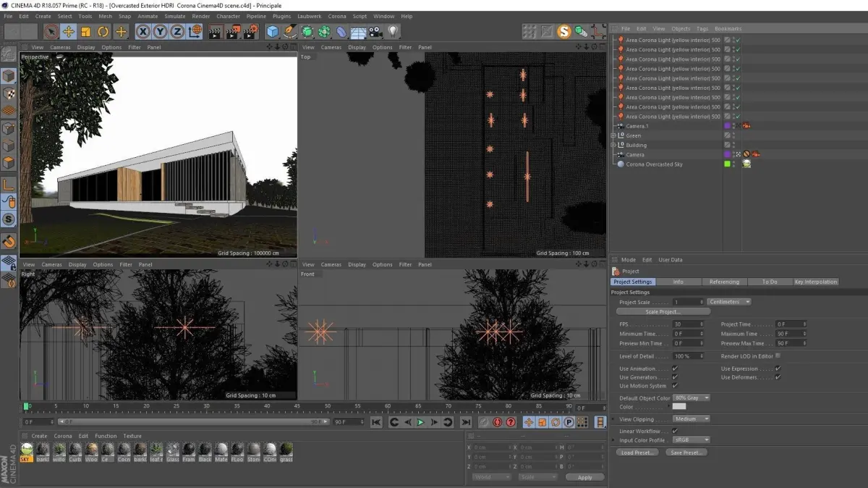
Task: Add a Cube primitive object
Action: (x=273, y=31)
